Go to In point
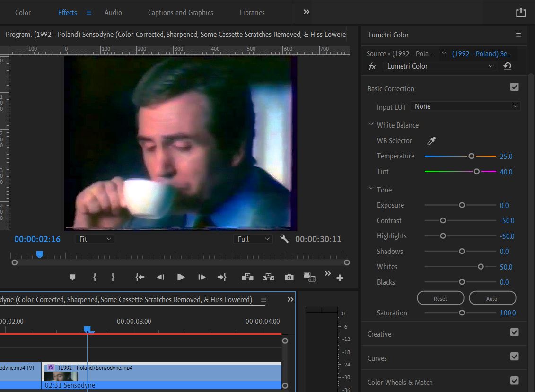The image size is (535, 392). coord(140,278)
